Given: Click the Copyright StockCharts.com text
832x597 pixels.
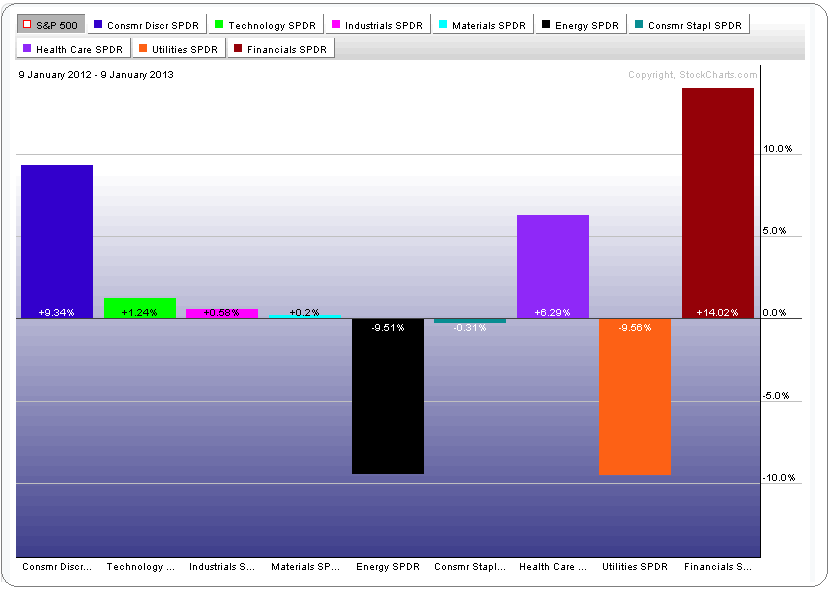Looking at the screenshot, I should click(x=692, y=75).
